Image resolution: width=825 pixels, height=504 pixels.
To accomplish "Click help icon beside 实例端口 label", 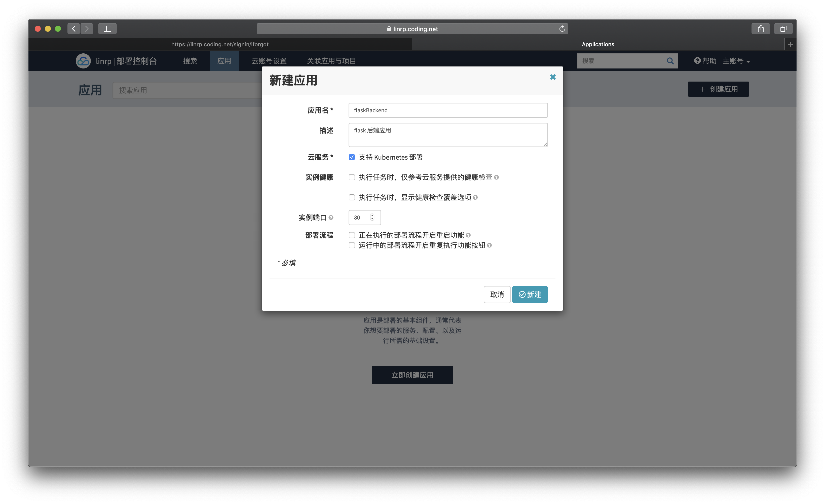I will [x=331, y=218].
